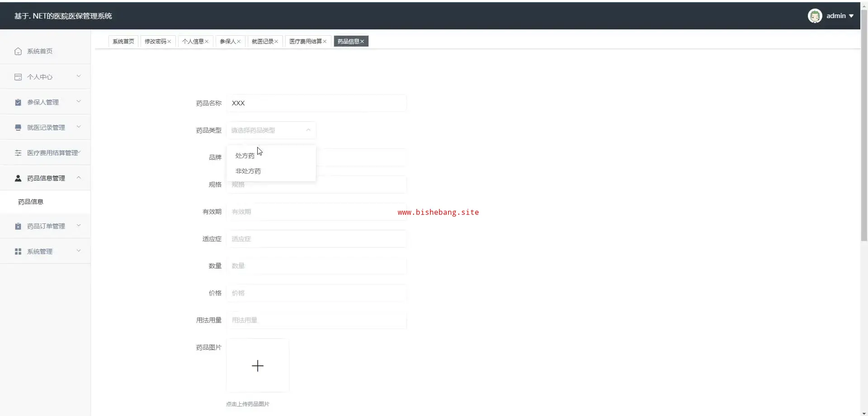The image size is (868, 416).
Task: Click the home icon beside 系统首页
Action: (18, 51)
